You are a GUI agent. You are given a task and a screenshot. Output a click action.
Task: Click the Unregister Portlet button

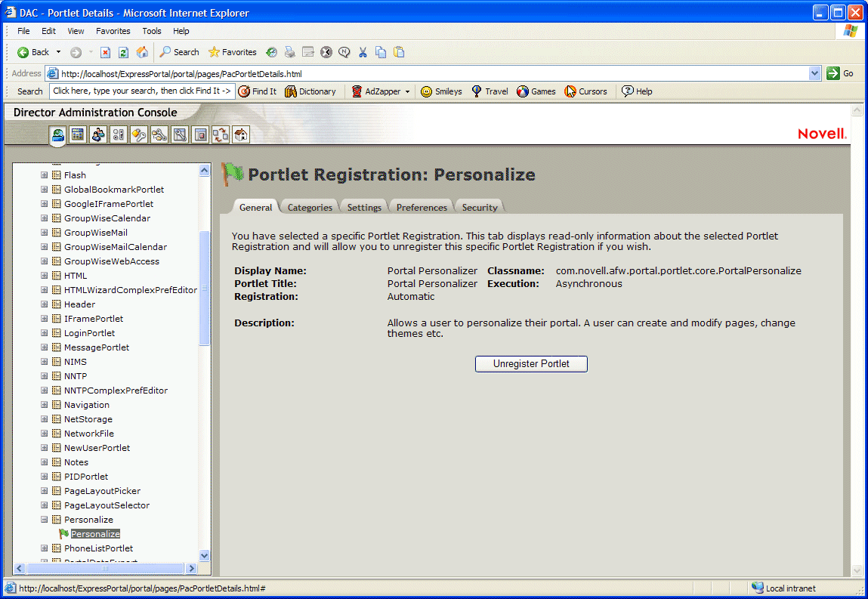click(531, 364)
